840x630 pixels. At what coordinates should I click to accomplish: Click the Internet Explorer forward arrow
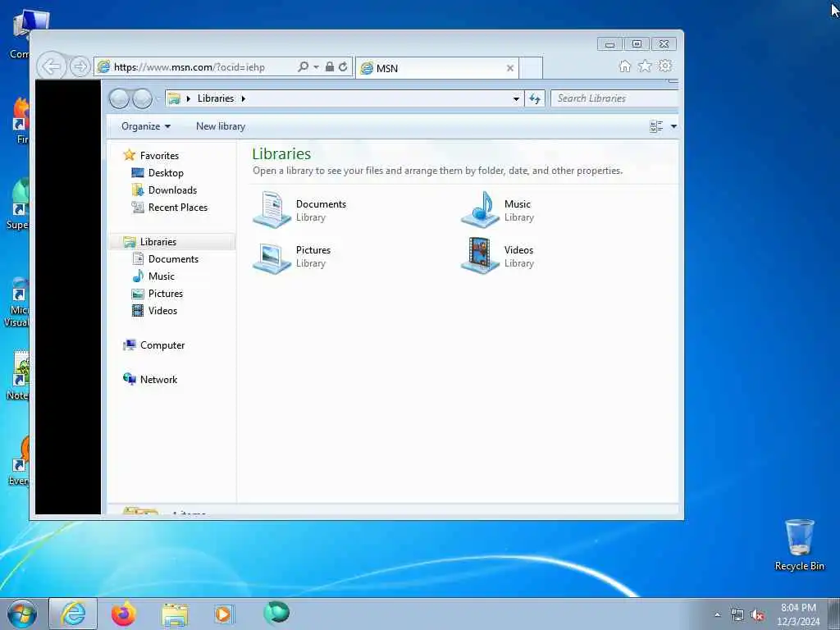pos(80,67)
